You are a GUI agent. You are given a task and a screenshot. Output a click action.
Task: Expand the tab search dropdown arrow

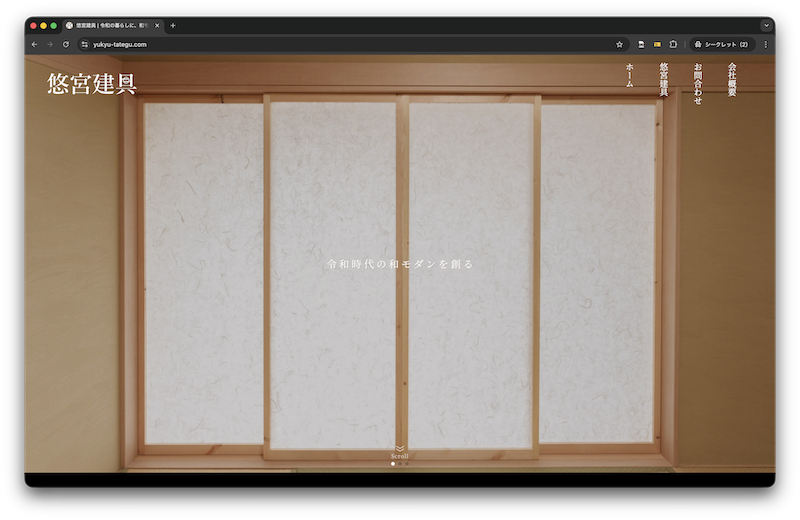766,25
